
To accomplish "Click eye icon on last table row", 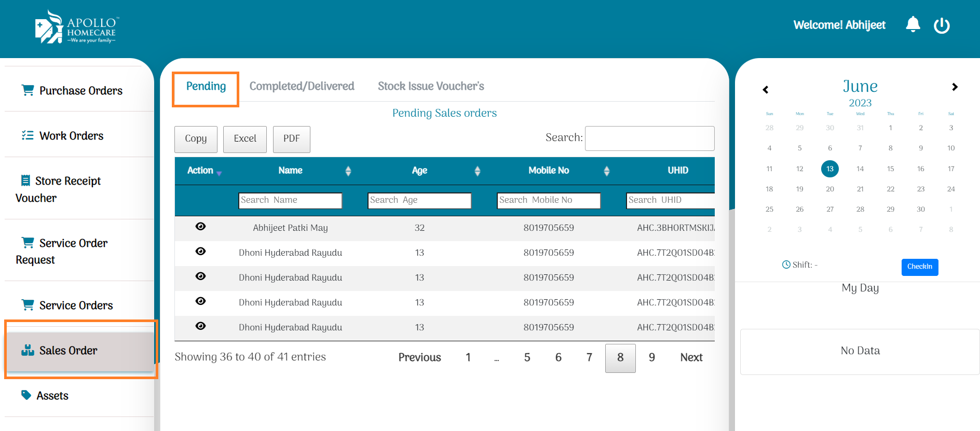I will coord(200,326).
